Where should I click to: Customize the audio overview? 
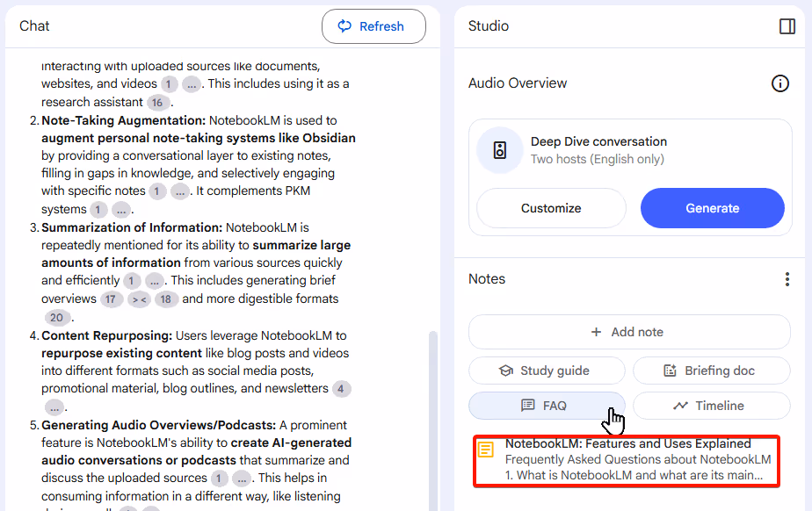point(551,208)
